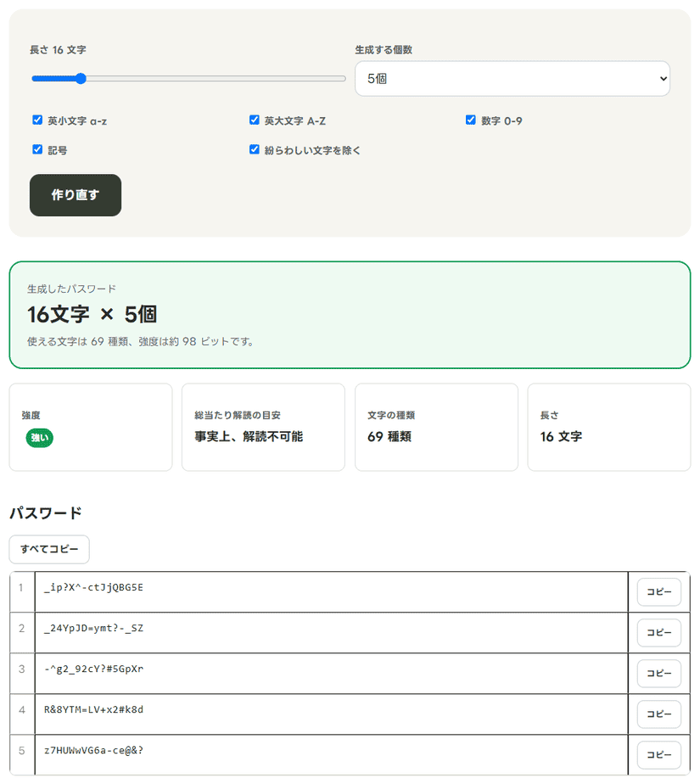Viewport: 700px width, 784px height.
Task: Copy password 5 with its コピー button
Action: [x=659, y=755]
